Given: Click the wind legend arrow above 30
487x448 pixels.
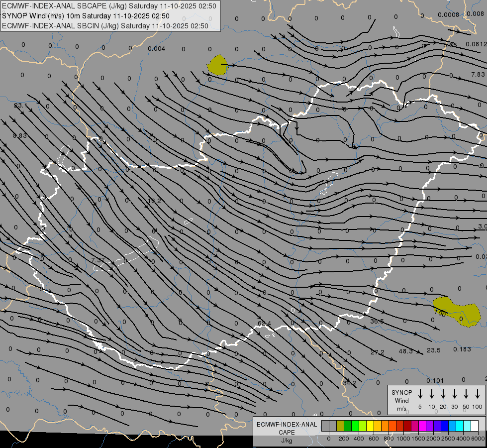Looking at the screenshot, I should [454, 394].
